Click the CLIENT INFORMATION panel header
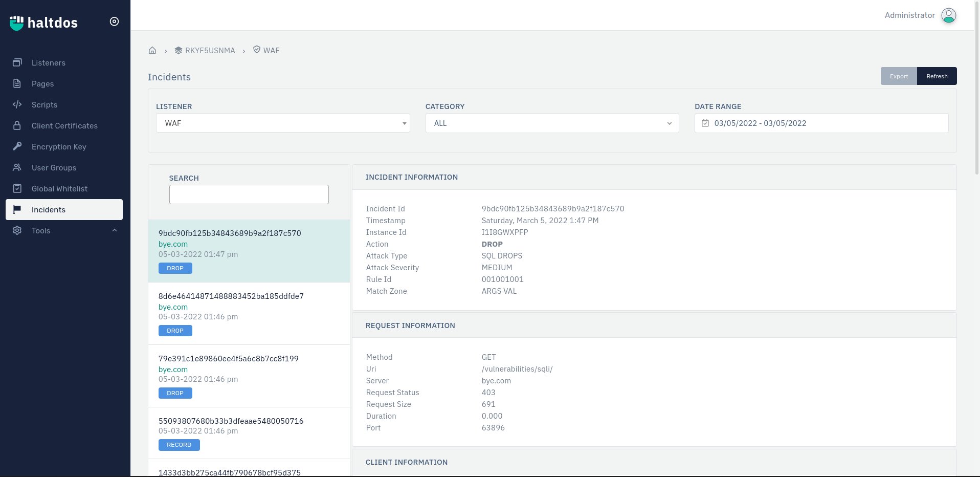This screenshot has height=477, width=980. (654, 462)
